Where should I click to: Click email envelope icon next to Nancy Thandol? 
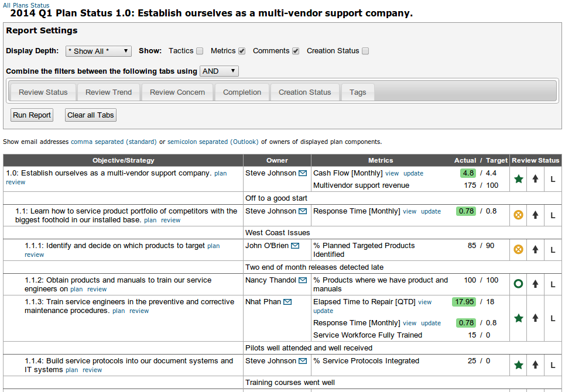click(x=302, y=281)
